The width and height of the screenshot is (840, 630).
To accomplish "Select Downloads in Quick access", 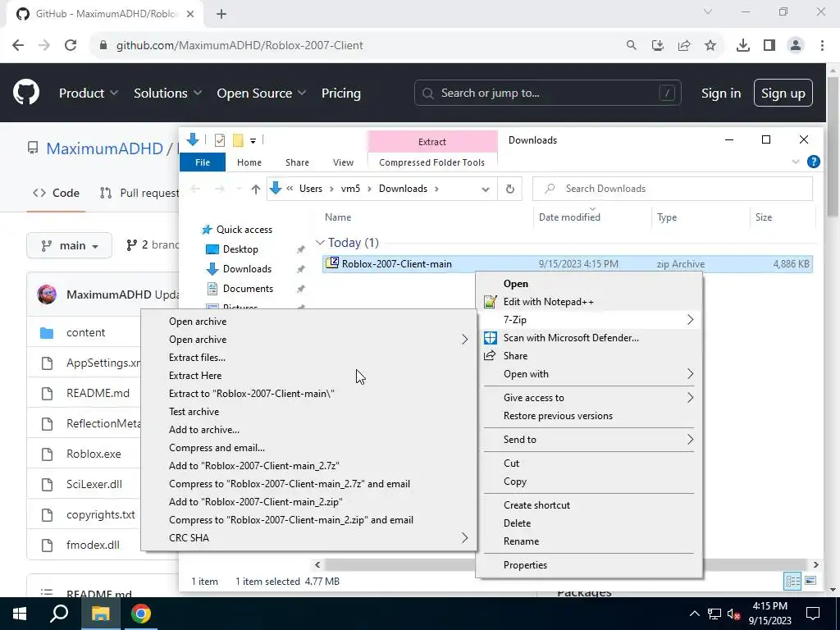I will [x=247, y=269].
